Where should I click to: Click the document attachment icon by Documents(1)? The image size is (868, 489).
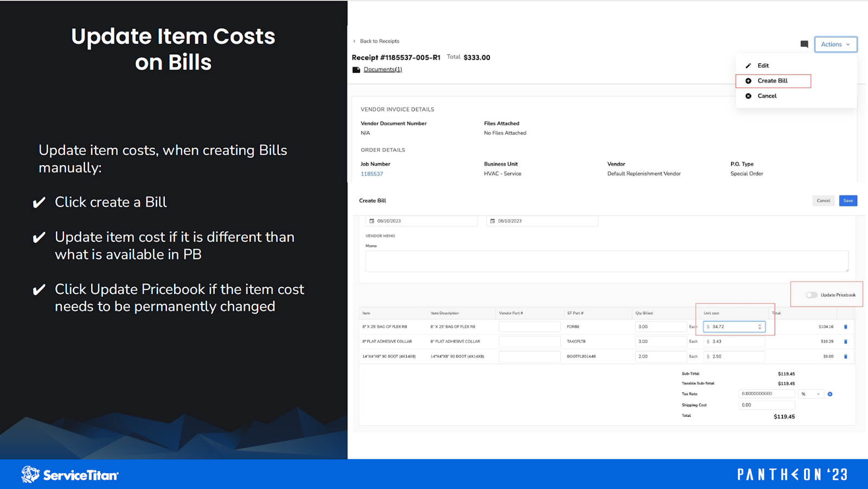click(x=356, y=69)
